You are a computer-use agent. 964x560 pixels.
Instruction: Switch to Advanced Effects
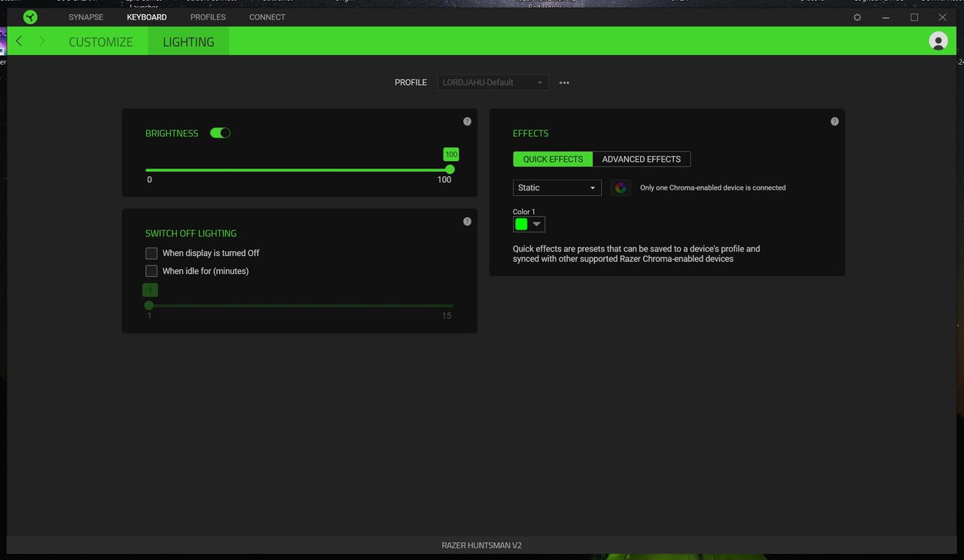coord(642,159)
